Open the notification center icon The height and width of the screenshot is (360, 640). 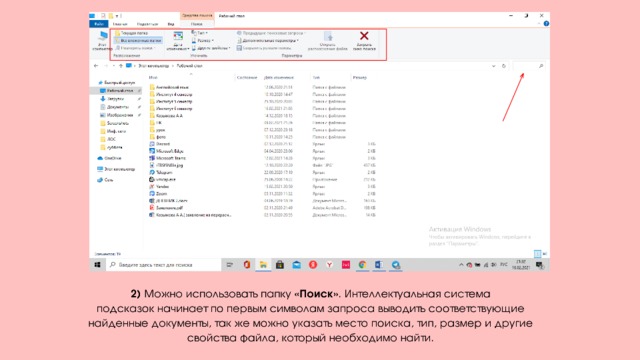(540, 265)
